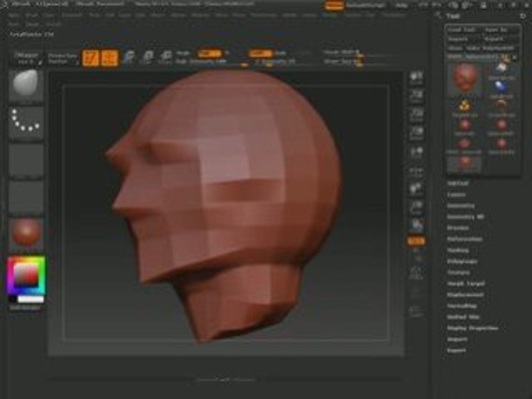This screenshot has width=532, height=399.
Task: Expand the SubTool sub-palette
Action: pyautogui.click(x=458, y=183)
